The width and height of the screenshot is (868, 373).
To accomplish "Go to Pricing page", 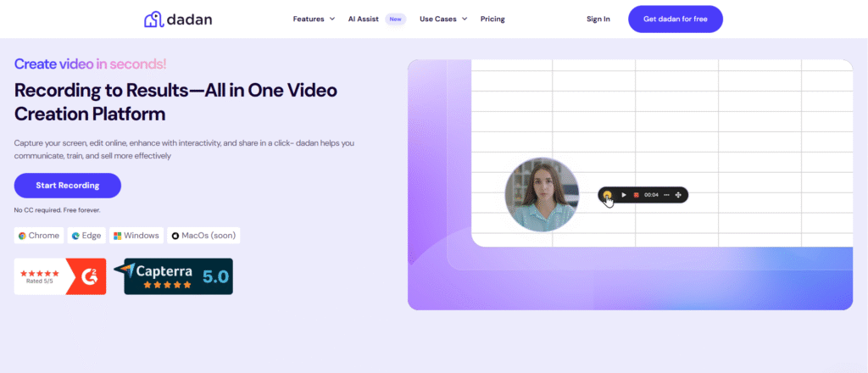I will pos(492,19).
